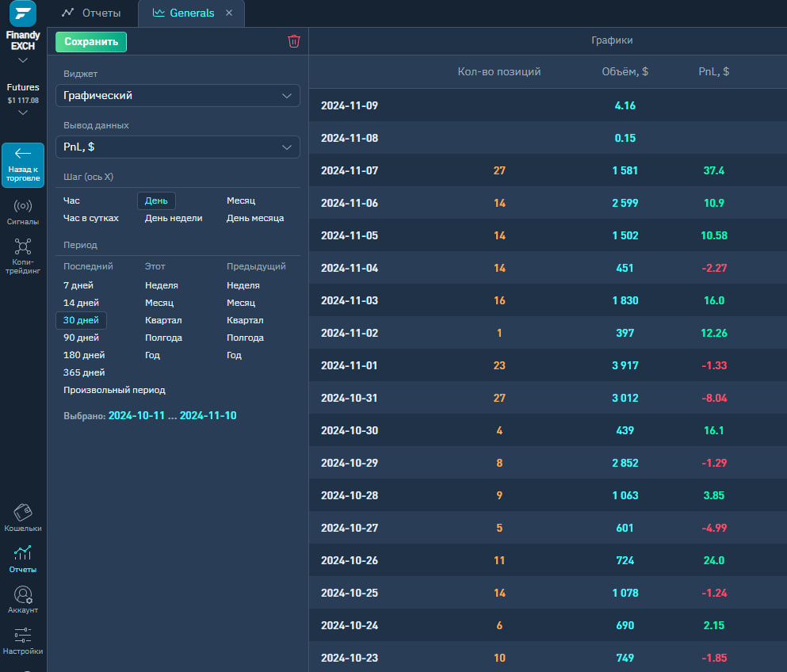Click volume value 3 012
Viewport: 787px width, 672px height.
pos(625,398)
